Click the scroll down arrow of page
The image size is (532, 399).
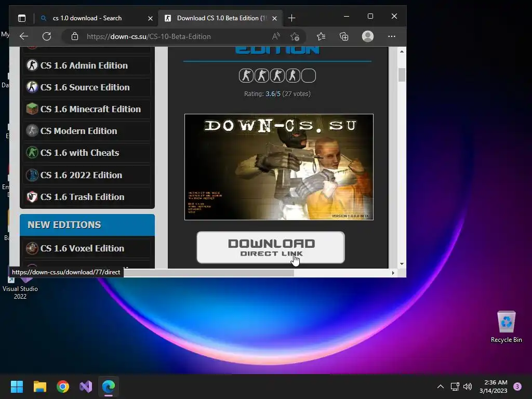tap(402, 264)
